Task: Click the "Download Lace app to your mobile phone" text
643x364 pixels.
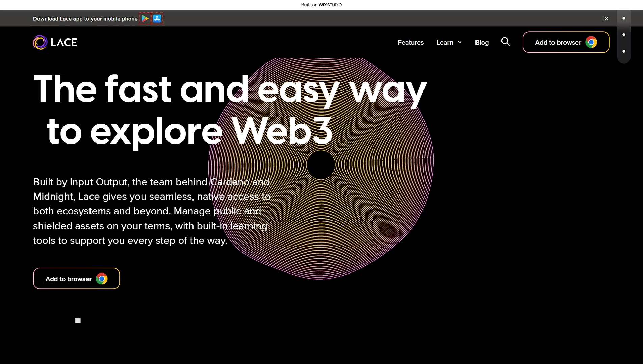Action: point(85,19)
